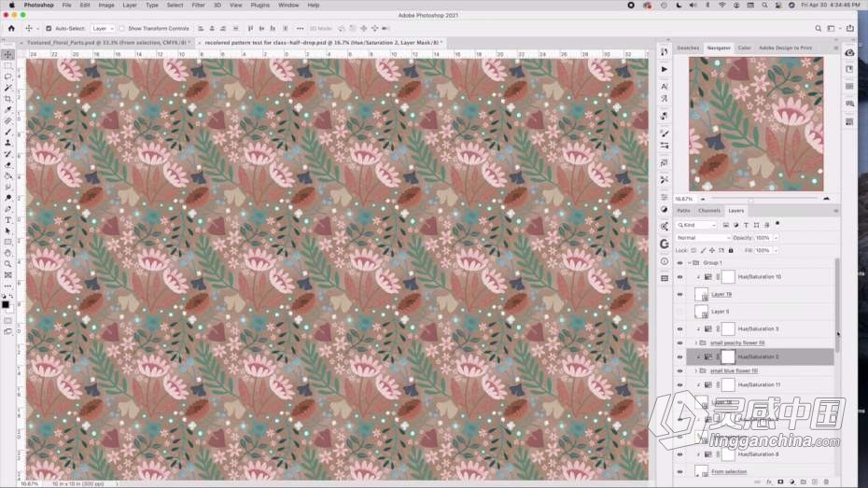Go to the Home screen icon
This screenshot has width=868, height=488.
click(11, 28)
